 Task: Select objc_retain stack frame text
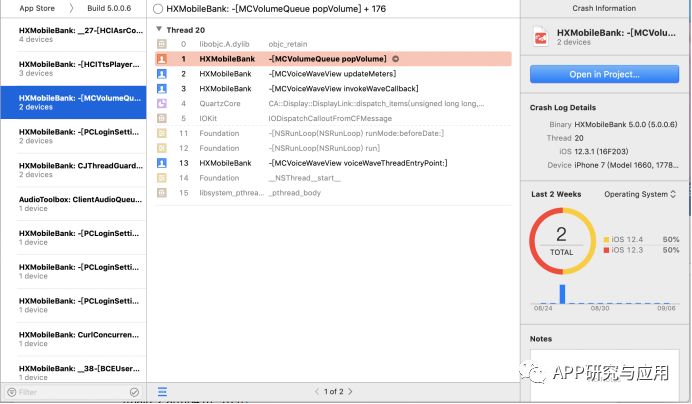coord(288,44)
